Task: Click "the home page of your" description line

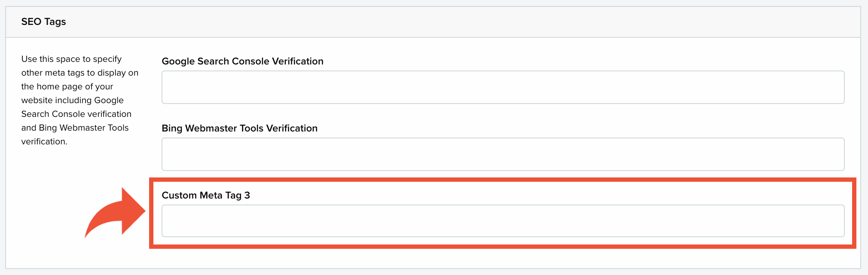Action: tap(67, 86)
